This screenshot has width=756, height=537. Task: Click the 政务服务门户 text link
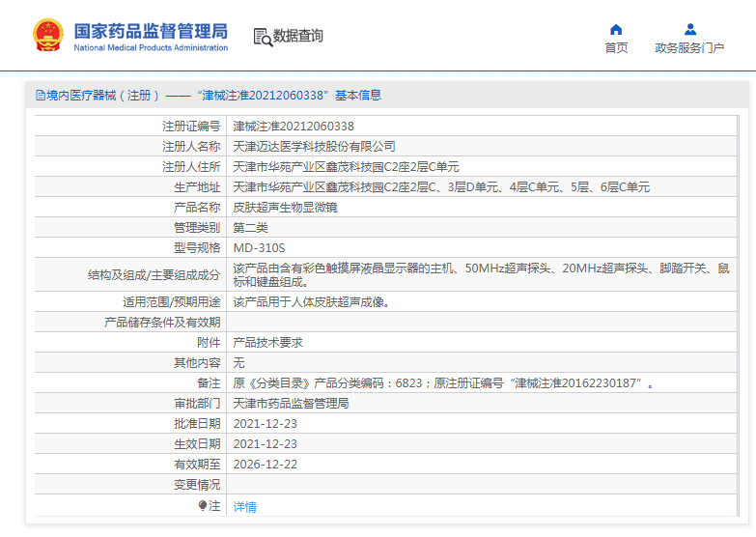click(689, 47)
